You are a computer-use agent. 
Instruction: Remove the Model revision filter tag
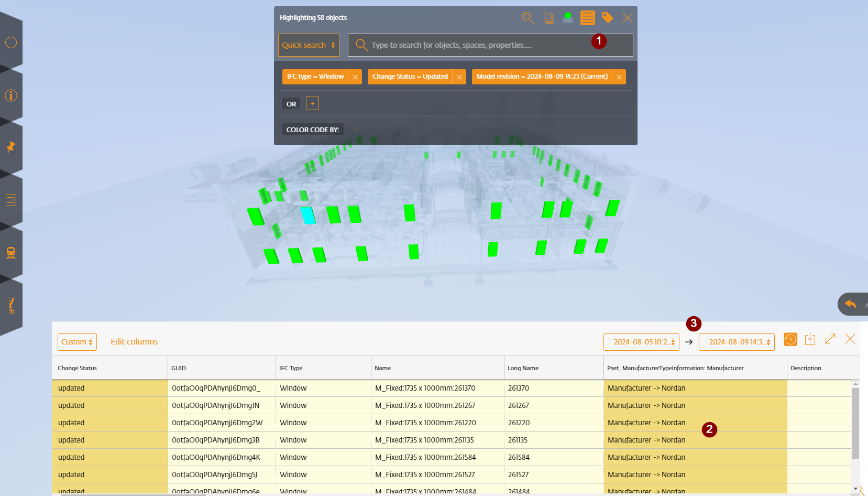click(619, 77)
